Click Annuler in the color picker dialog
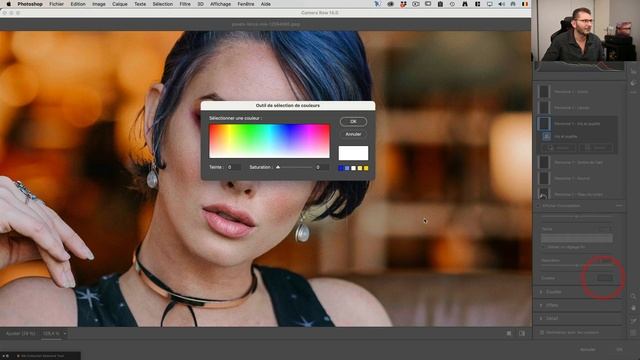This screenshot has height=360, width=640. point(353,134)
